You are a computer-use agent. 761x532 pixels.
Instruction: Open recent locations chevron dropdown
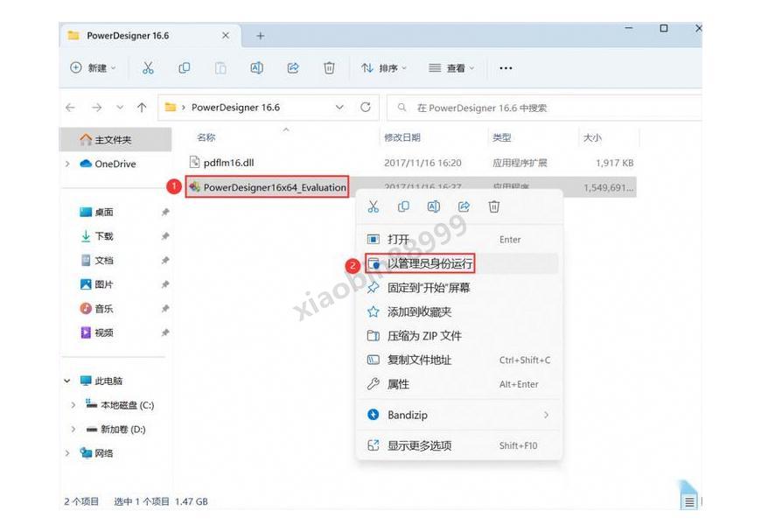tap(120, 108)
